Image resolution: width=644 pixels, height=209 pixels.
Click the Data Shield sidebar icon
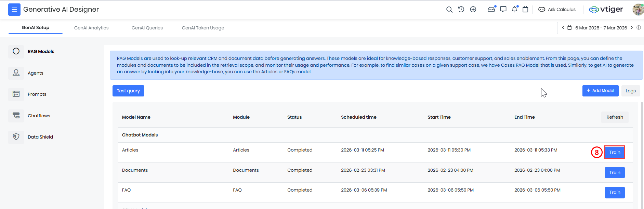coord(16,137)
